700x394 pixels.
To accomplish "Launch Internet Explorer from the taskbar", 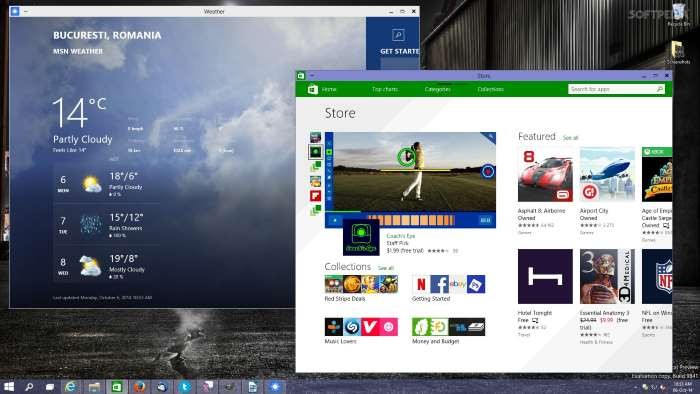I will pos(71,387).
